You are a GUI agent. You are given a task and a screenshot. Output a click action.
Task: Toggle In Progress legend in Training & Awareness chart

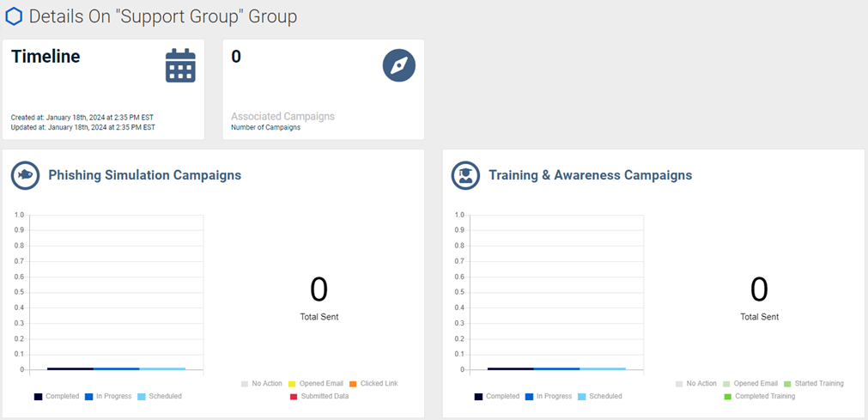pos(548,396)
